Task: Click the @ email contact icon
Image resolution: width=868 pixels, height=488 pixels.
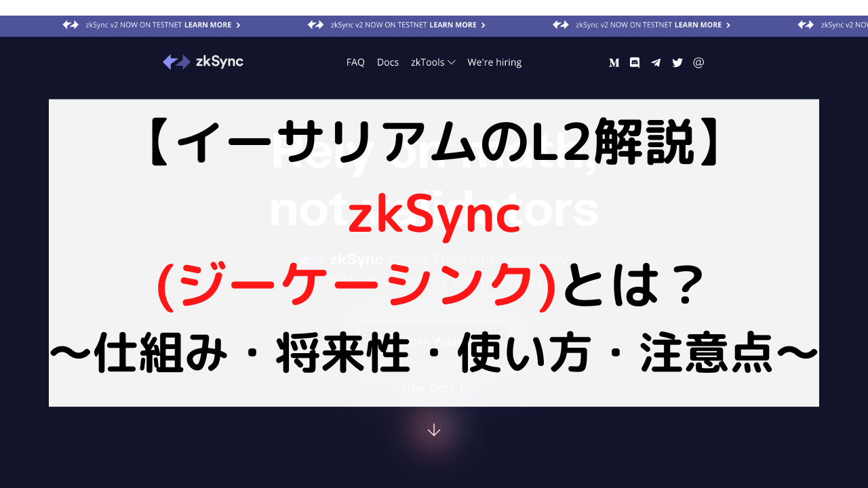Action: click(698, 62)
